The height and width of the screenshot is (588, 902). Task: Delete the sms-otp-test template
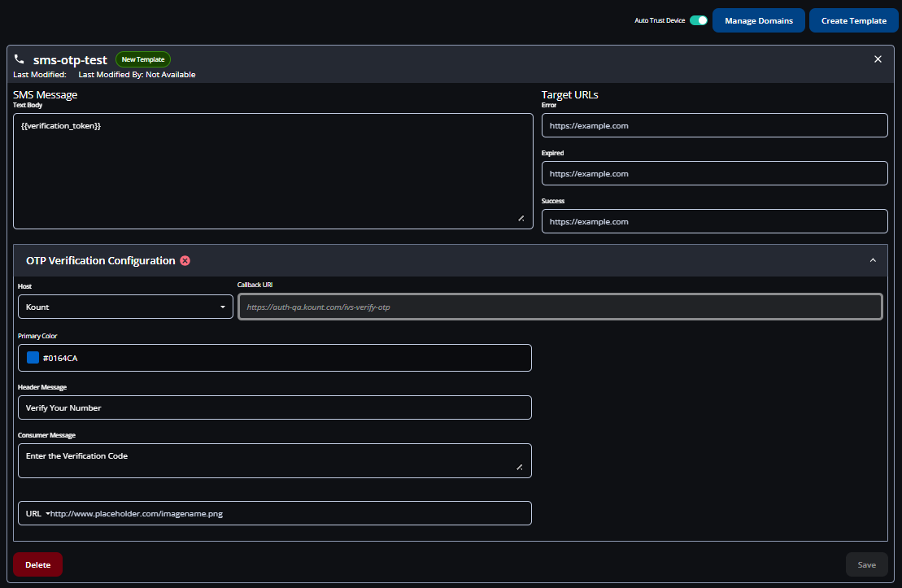pos(38,564)
